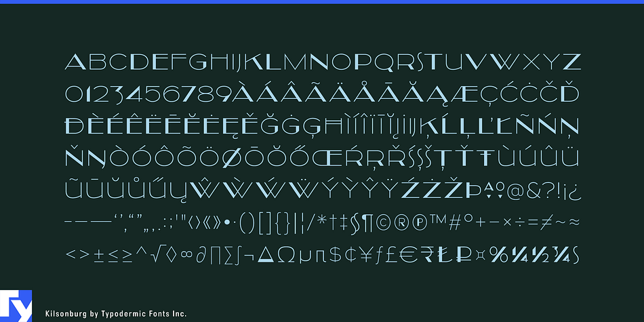Click the square root symbol glyph
Screen dimensions: 644x322
157,255
